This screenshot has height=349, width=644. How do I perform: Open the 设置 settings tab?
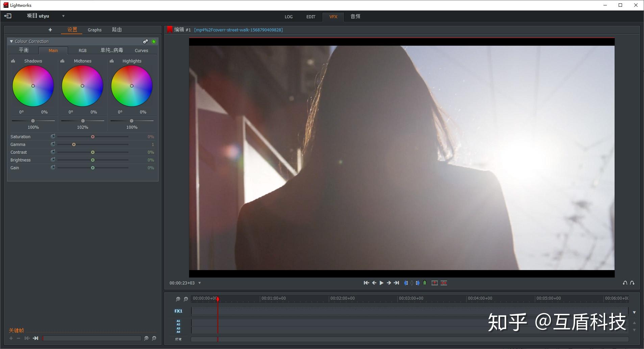click(72, 30)
